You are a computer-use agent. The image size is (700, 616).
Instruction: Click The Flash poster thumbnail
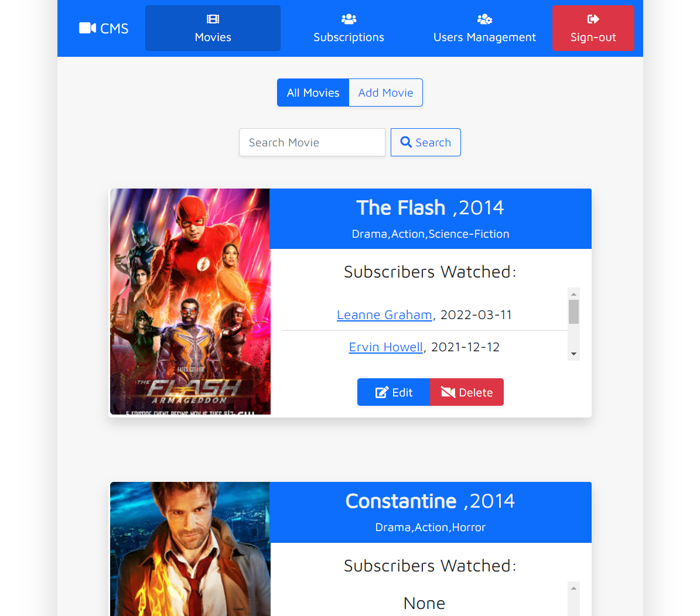click(x=190, y=302)
